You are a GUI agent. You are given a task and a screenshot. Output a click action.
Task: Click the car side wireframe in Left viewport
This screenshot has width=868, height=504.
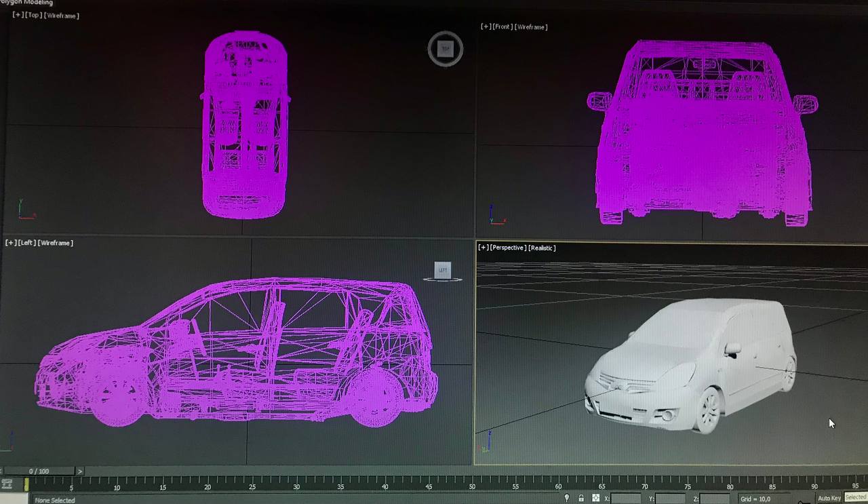237,352
